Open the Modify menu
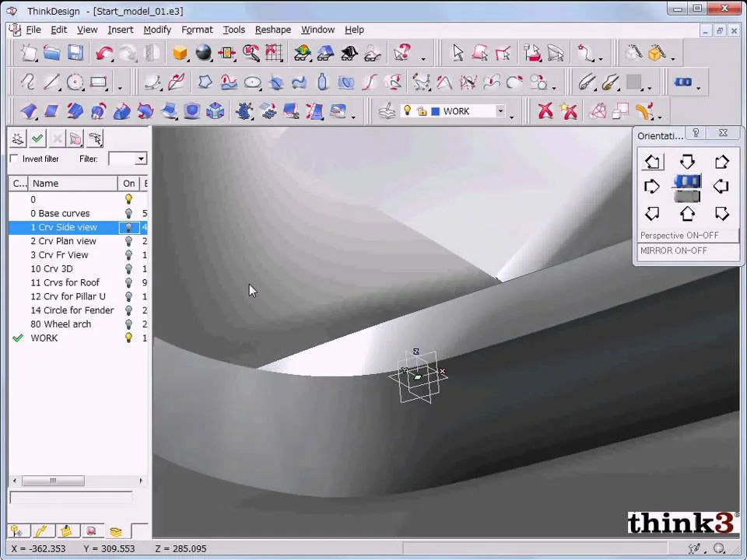 coord(157,30)
